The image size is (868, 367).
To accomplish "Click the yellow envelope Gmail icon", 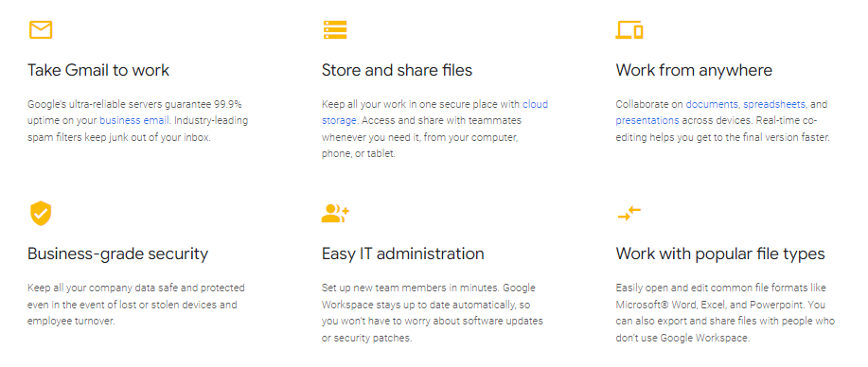I will coord(41,30).
